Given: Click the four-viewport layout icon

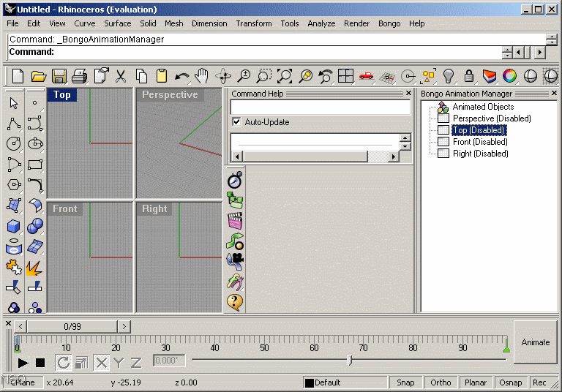Looking at the screenshot, I should point(346,76).
